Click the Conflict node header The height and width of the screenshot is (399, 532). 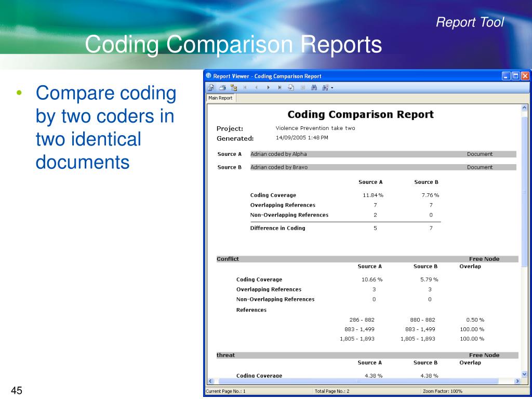click(367, 259)
